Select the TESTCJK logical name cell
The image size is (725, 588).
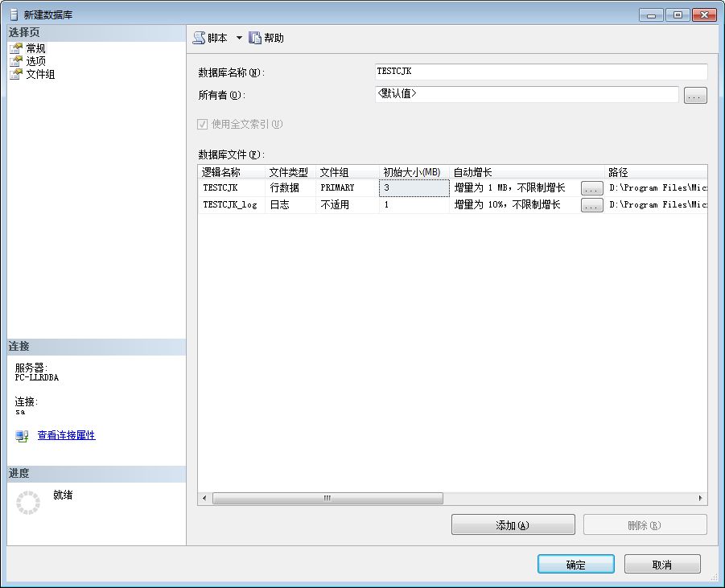(x=231, y=187)
